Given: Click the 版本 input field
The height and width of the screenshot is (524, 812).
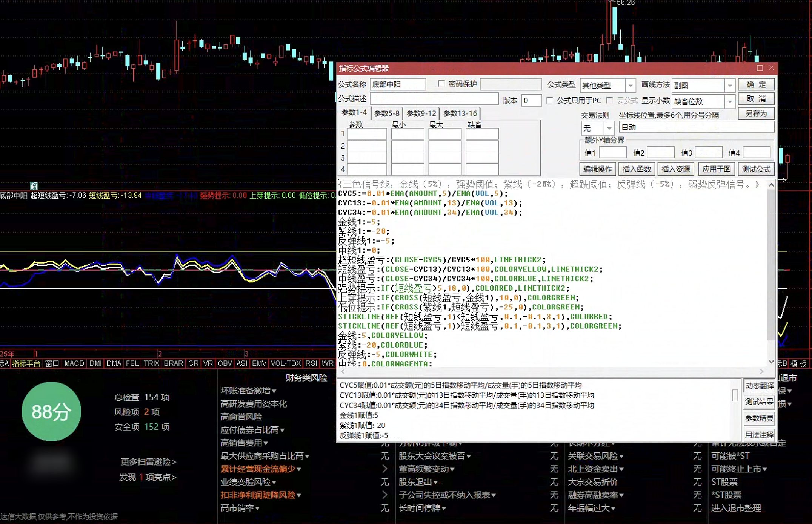Looking at the screenshot, I should tap(531, 100).
